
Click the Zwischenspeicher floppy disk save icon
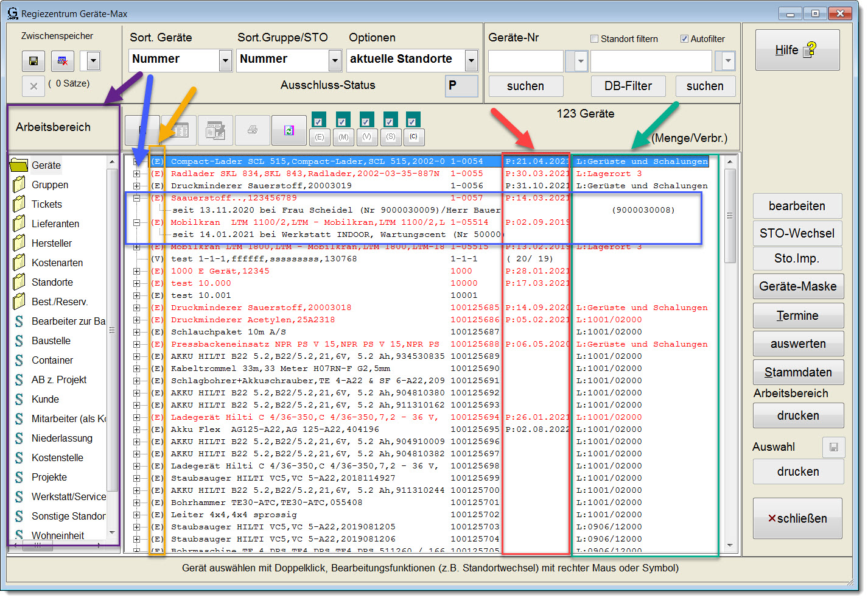(33, 61)
